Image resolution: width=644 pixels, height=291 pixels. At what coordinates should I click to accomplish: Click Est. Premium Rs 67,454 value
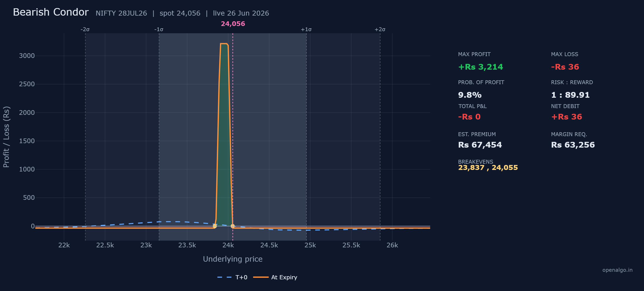pos(480,145)
